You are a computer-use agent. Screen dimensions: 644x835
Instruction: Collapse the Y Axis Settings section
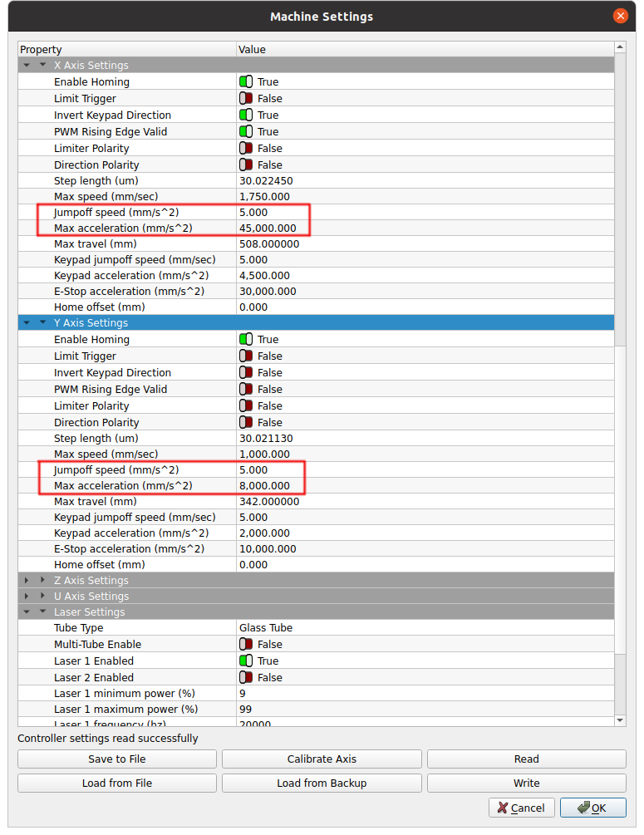click(x=42, y=323)
